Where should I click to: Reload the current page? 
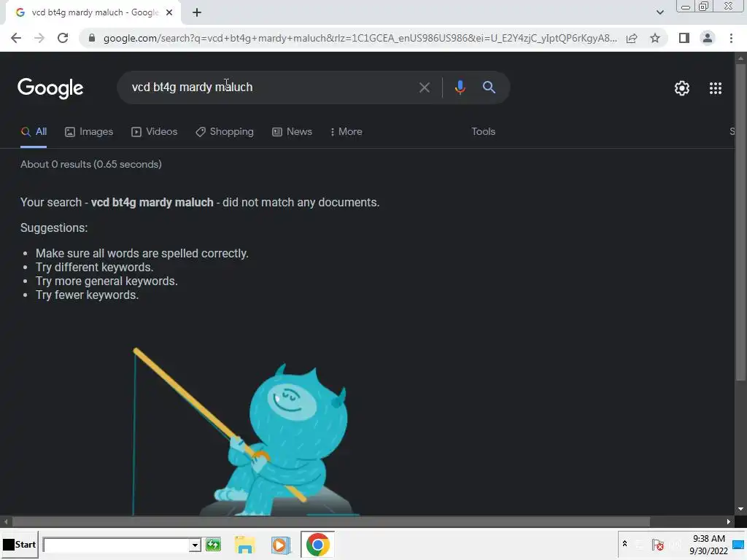tap(63, 38)
